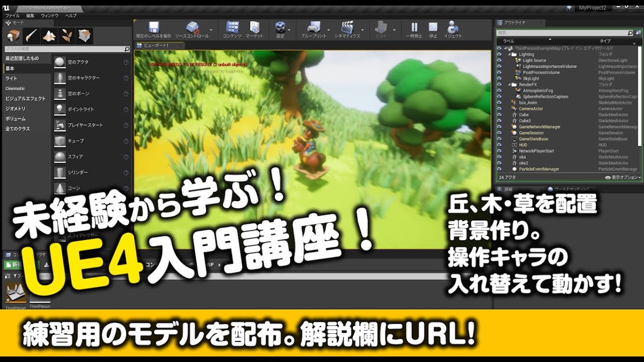
Task: Toggle visibility eye for SkyLight
Action: tap(499, 78)
